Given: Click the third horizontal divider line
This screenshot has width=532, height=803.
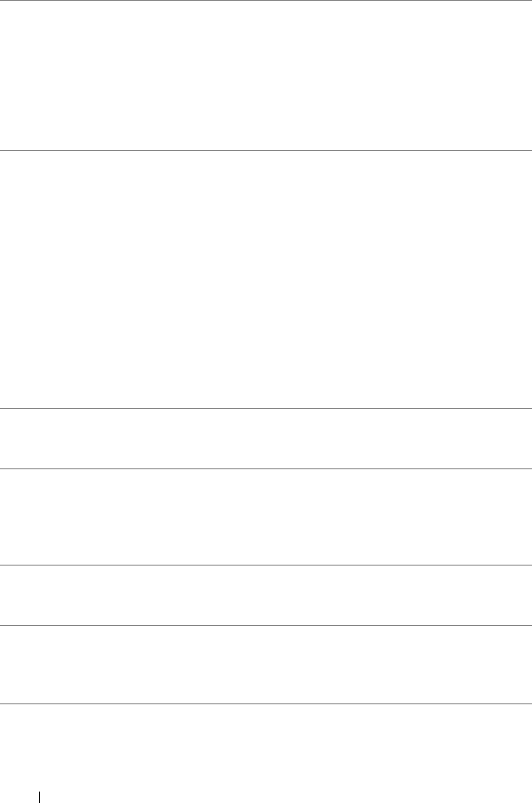Looking at the screenshot, I should (266, 408).
